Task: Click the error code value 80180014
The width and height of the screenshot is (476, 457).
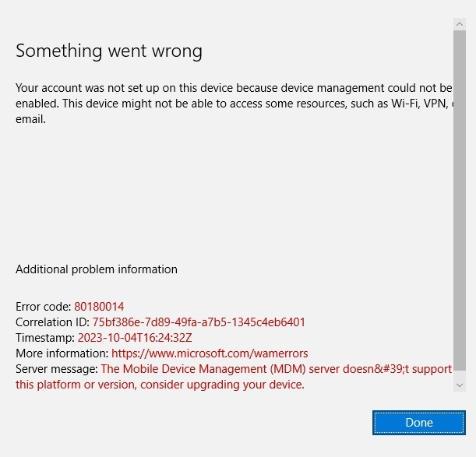Action: tap(99, 307)
